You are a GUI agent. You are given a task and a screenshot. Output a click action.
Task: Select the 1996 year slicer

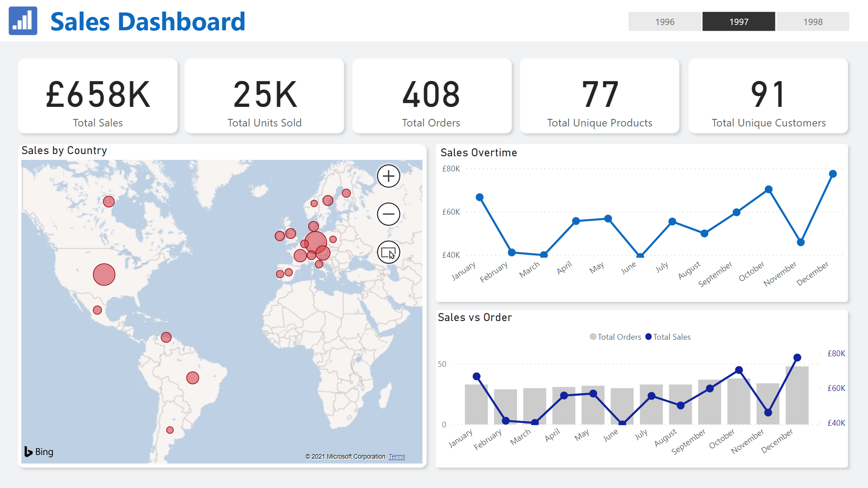[665, 22]
